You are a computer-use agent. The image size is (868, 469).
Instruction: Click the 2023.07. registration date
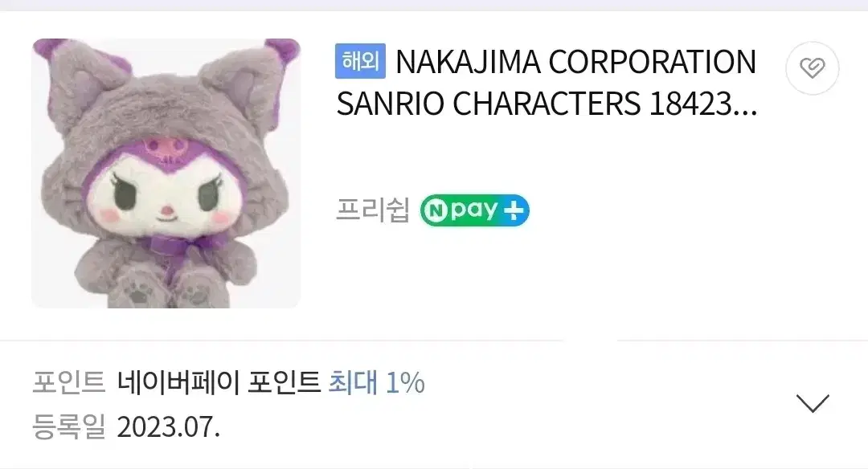168,427
